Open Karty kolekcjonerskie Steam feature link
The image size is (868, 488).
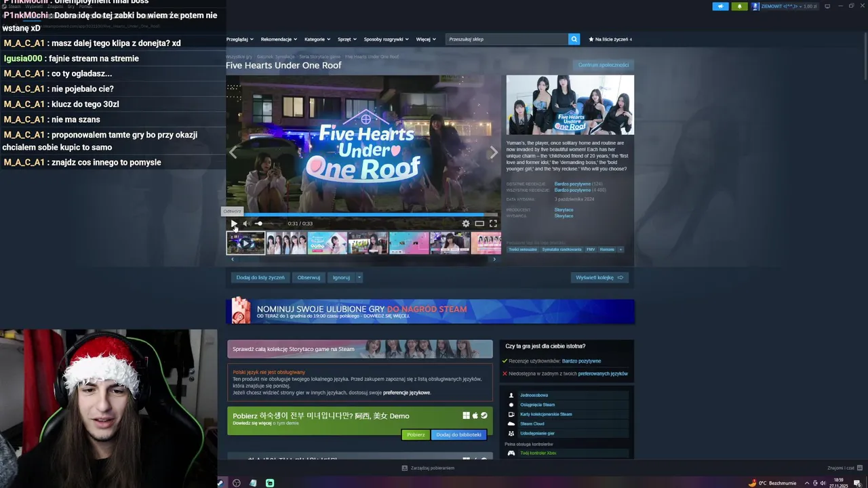(x=546, y=414)
